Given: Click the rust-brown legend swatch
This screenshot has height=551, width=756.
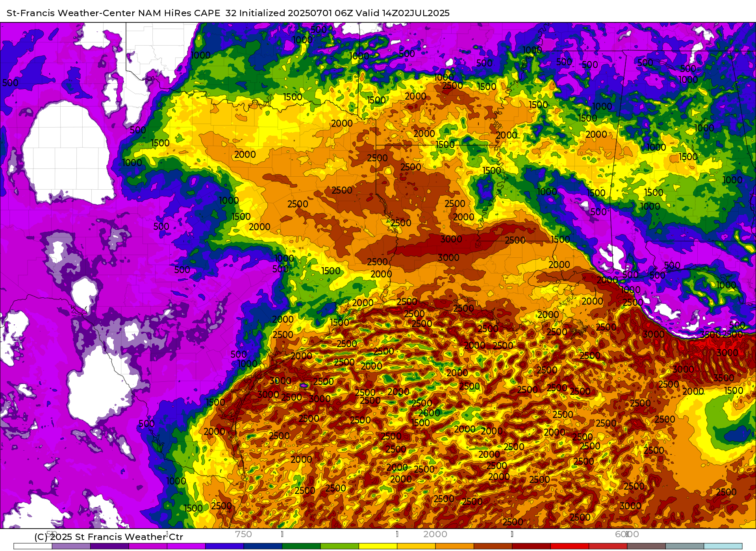Looking at the screenshot, I should [493, 546].
